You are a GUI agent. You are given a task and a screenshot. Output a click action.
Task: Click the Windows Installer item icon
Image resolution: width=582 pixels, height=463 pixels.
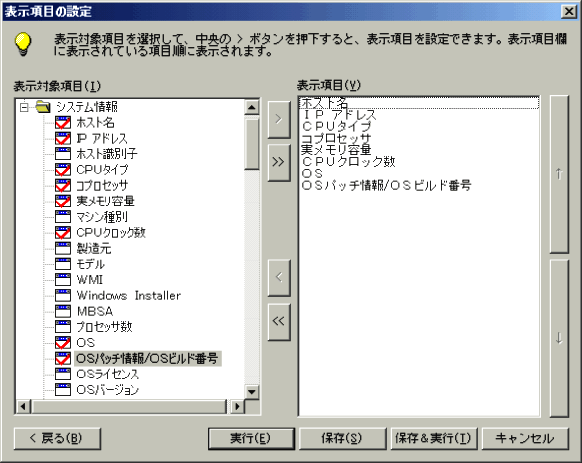(63, 296)
